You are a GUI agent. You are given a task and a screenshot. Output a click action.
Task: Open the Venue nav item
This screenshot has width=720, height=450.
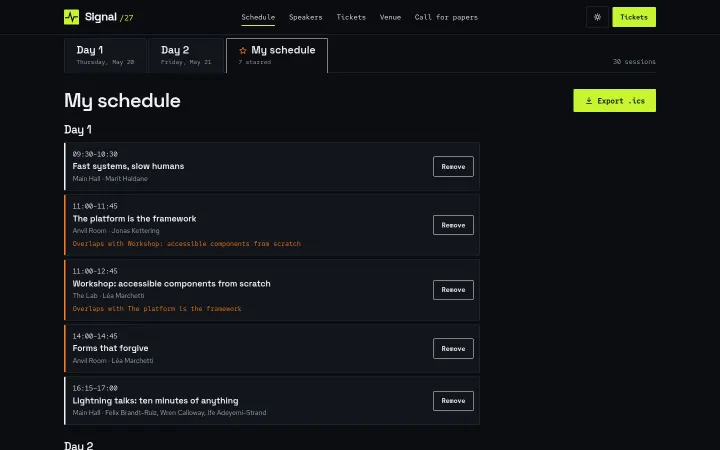pos(390,17)
